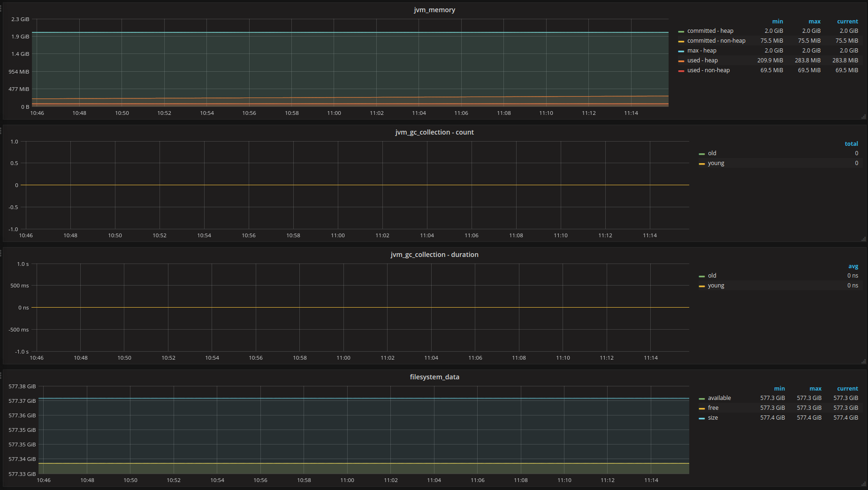
Task: Click the cyan swatch beside max - heap
Action: point(681,51)
